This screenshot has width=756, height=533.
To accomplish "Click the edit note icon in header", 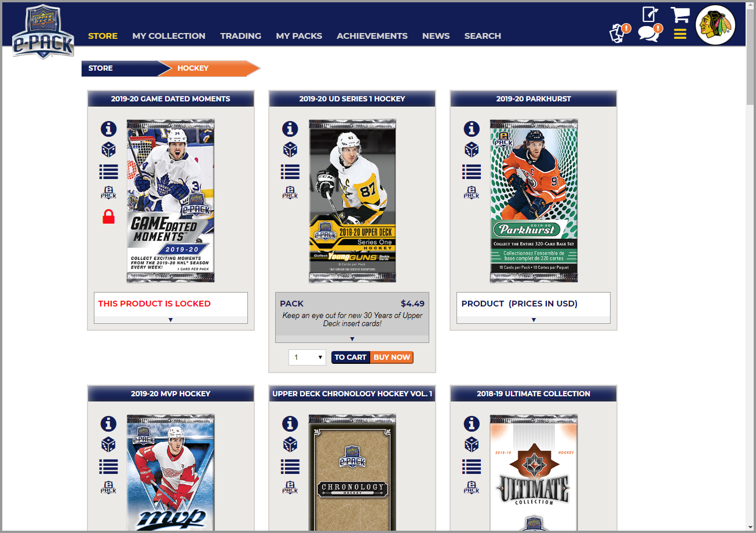I will coord(650,14).
